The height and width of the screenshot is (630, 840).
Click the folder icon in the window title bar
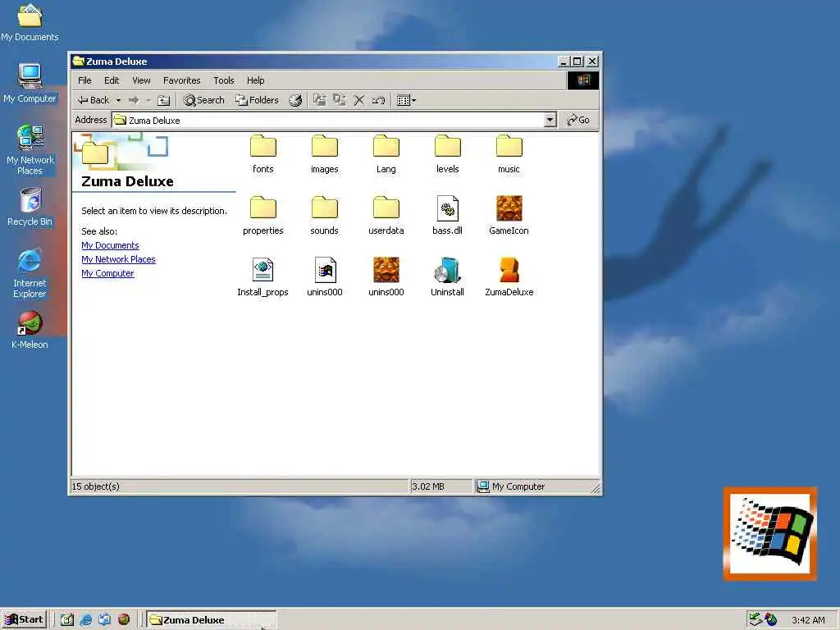78,61
